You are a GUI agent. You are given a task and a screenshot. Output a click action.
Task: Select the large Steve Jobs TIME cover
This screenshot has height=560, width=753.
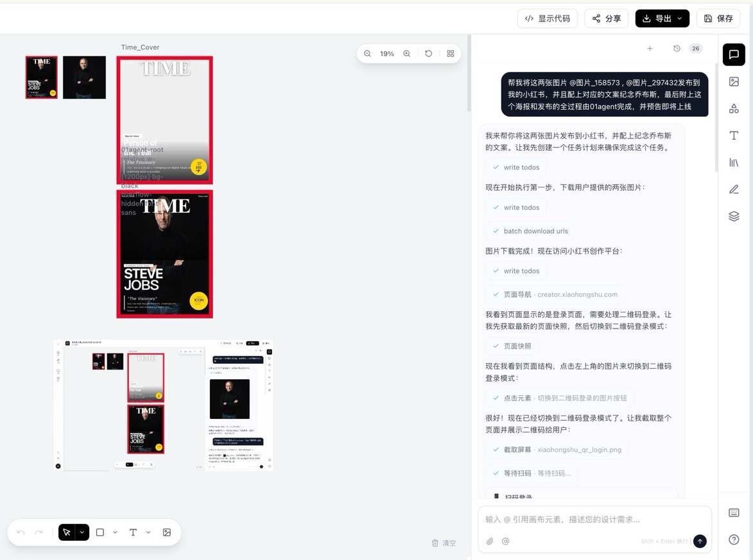click(x=165, y=254)
